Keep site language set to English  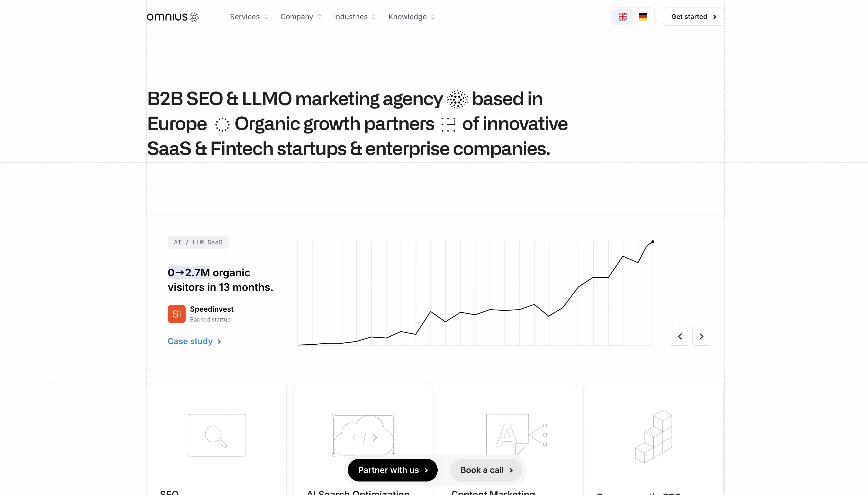623,16
